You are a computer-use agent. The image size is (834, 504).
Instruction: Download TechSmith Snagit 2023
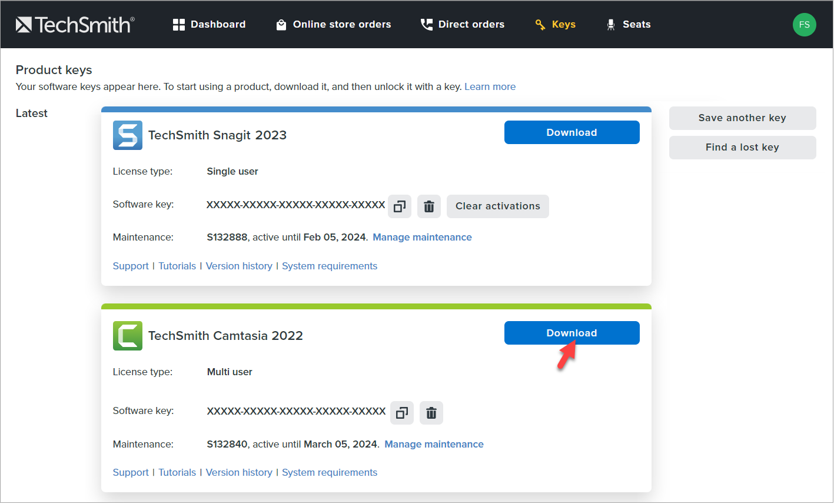pyautogui.click(x=571, y=132)
